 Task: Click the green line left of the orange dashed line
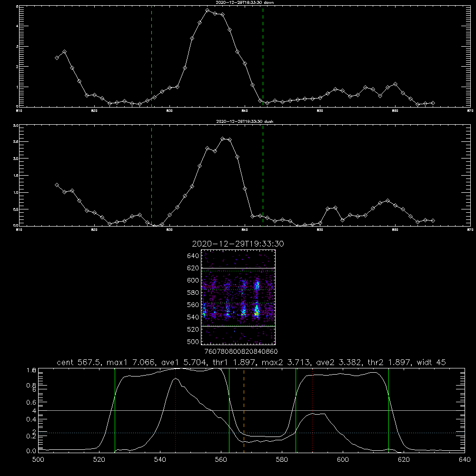click(x=229, y=410)
